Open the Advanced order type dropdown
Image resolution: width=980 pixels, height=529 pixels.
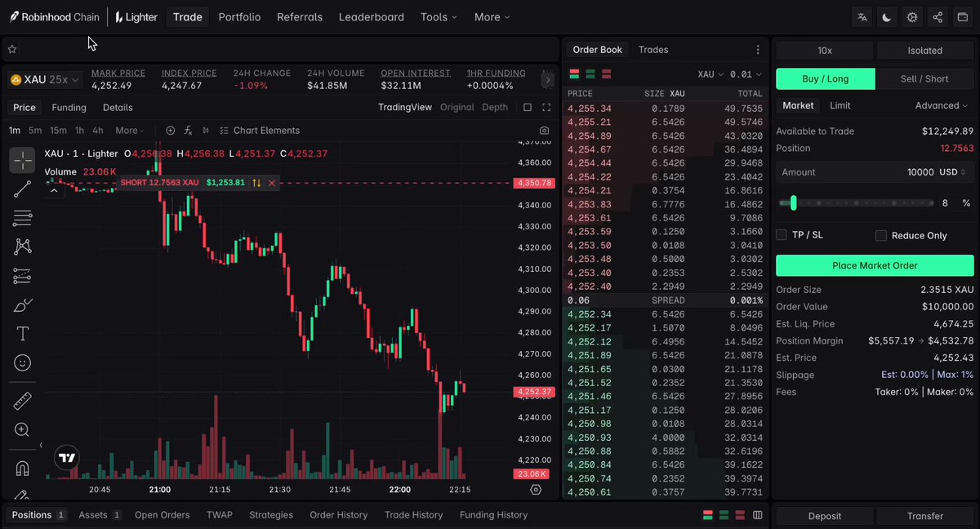(942, 105)
